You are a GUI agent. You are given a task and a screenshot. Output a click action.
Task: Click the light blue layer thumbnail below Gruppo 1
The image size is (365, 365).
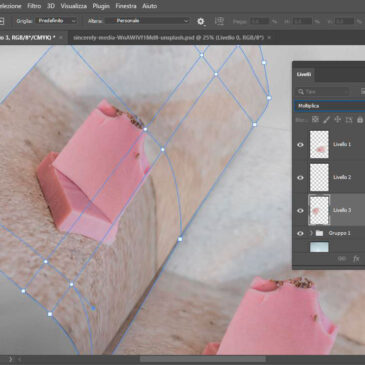point(319,247)
